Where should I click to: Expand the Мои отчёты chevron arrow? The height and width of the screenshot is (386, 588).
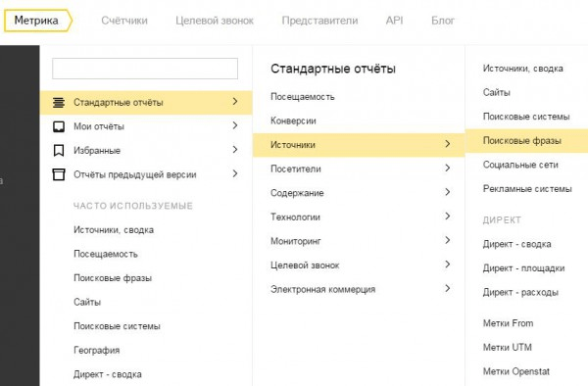pos(235,125)
